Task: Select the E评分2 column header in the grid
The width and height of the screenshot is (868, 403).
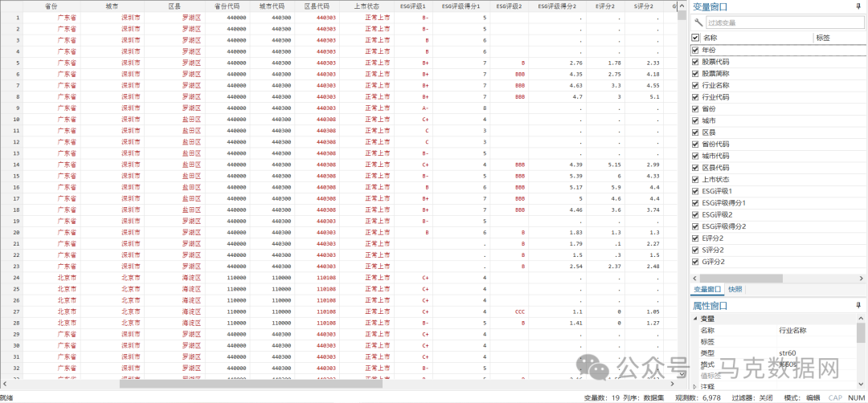Action: 605,6
